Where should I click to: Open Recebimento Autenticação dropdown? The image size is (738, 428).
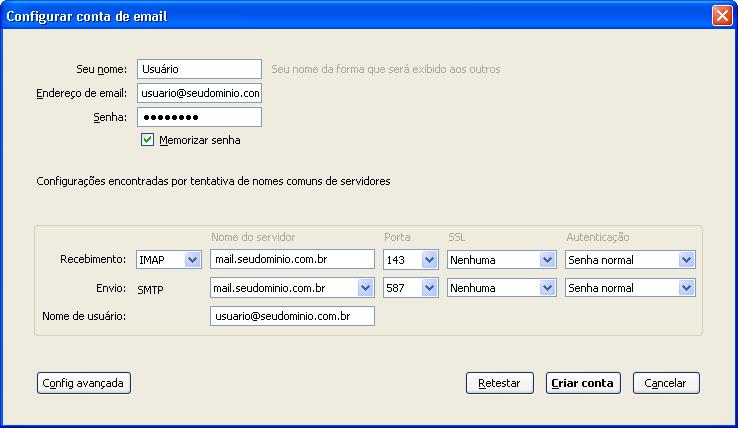(x=630, y=260)
